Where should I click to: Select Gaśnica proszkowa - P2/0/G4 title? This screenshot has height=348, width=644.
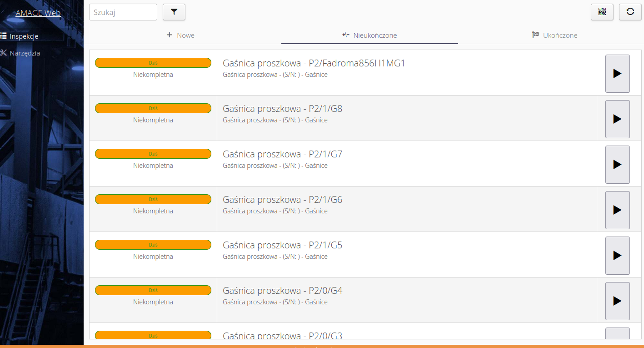(283, 291)
